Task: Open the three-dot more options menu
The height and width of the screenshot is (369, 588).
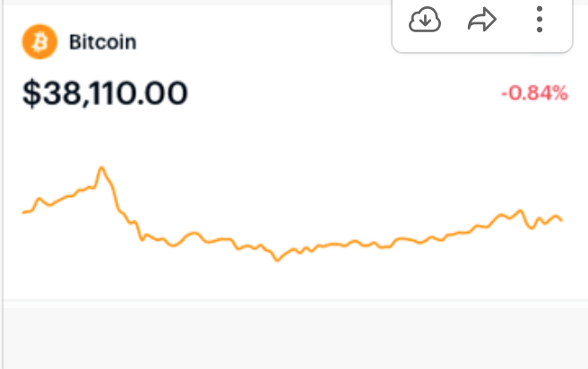Action: click(x=540, y=20)
